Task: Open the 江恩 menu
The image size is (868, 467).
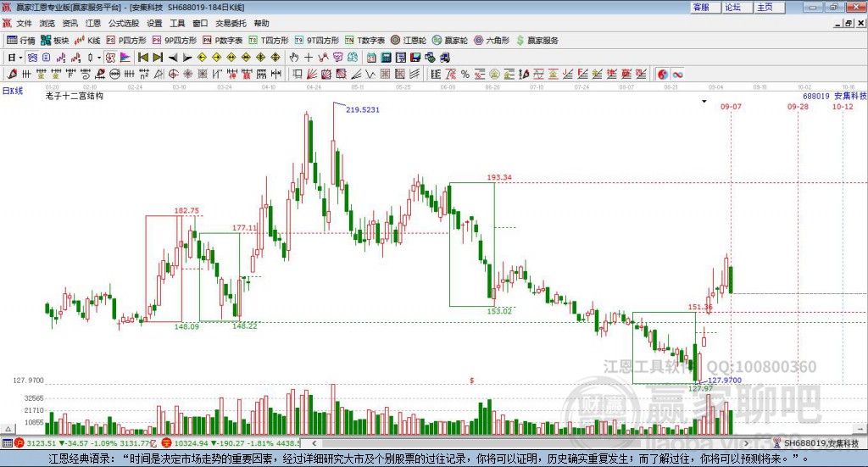Action: click(x=93, y=23)
